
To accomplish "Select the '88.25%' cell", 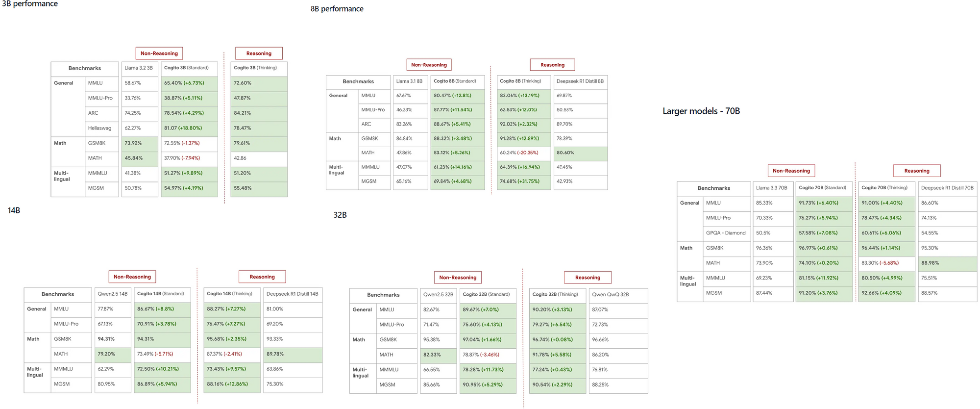I will (618, 385).
